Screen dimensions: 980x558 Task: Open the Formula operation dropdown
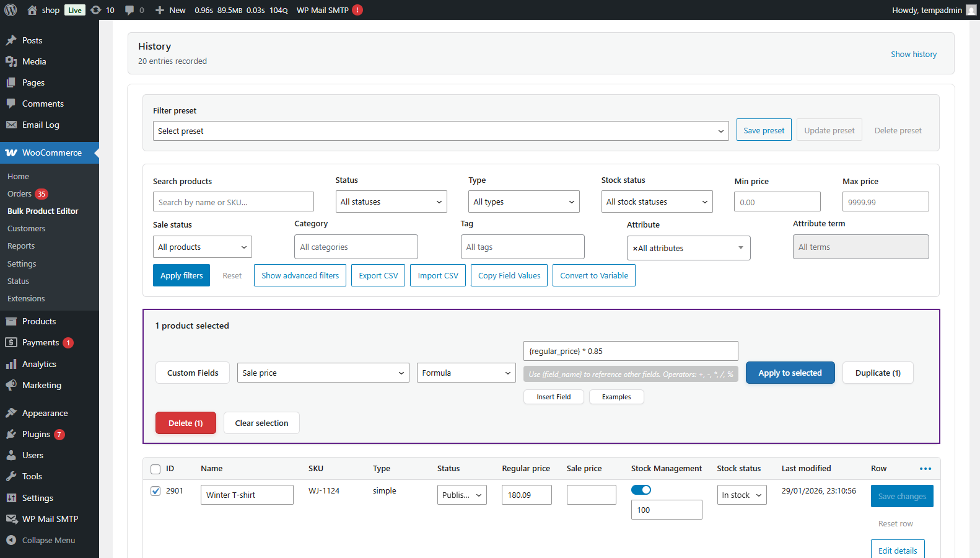(466, 373)
